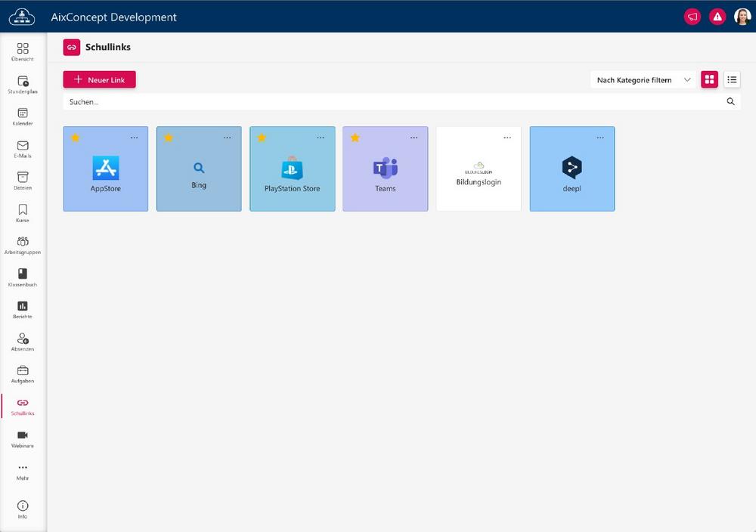
Task: Open the Klassenbuch sidebar icon
Action: pyautogui.click(x=23, y=274)
